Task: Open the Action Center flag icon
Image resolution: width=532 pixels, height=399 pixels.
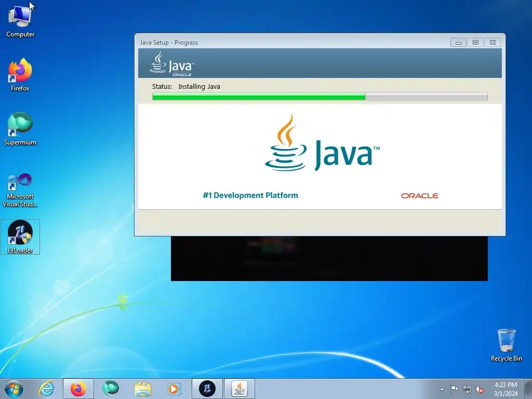Action: pos(454,389)
